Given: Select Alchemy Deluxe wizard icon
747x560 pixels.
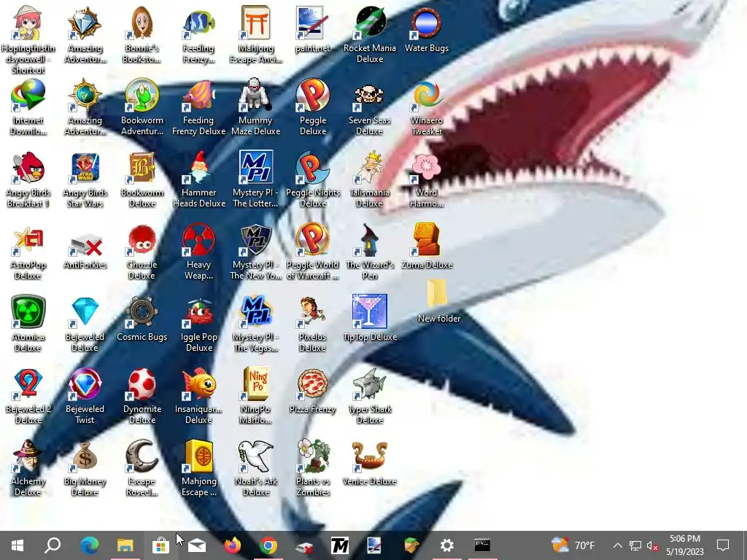Looking at the screenshot, I should [28, 456].
